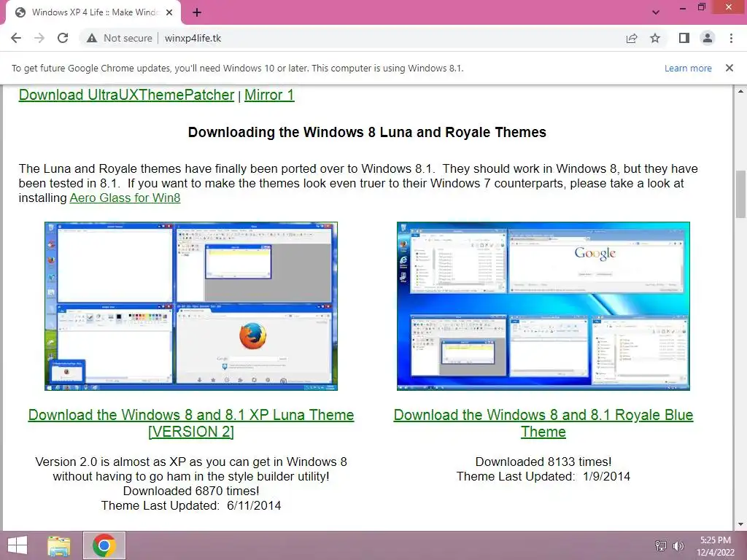This screenshot has width=747, height=560.
Task: Select the Windows XP 4 Life tab
Action: (x=93, y=12)
